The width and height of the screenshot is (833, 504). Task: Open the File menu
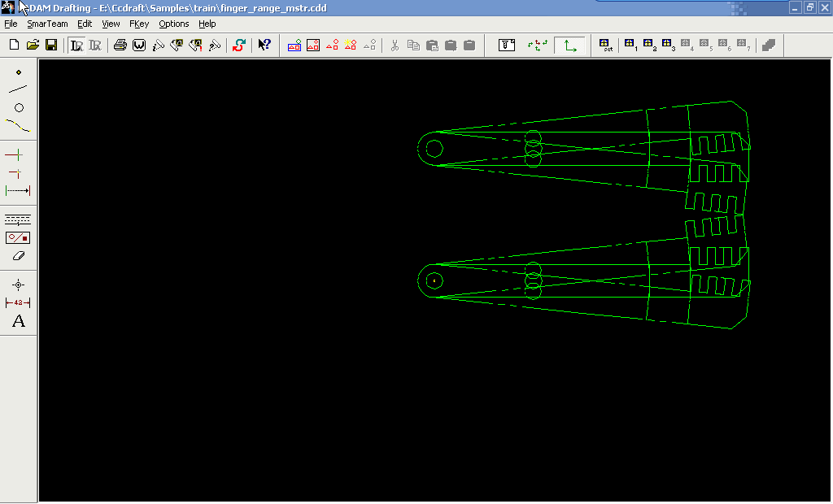tap(11, 24)
